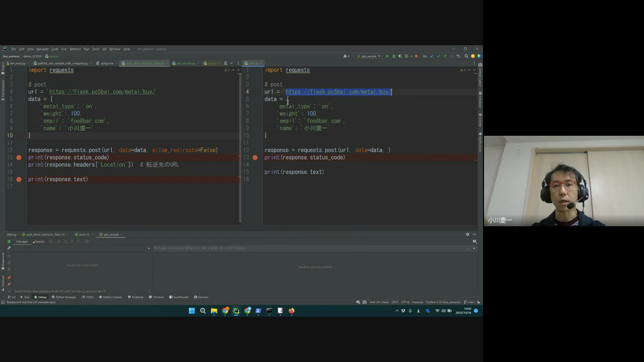Screen dimensions: 644x362
Task: Open the Python Console tool window
Action: (x=111, y=297)
